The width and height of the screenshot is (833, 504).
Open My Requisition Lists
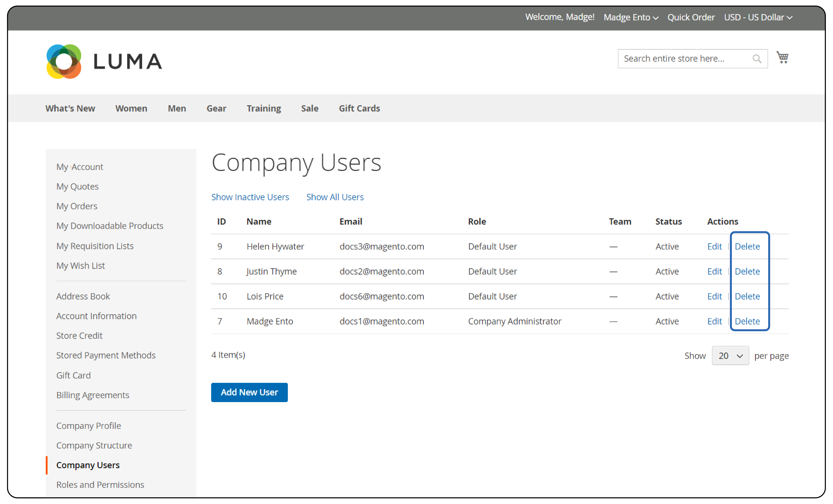tap(95, 246)
